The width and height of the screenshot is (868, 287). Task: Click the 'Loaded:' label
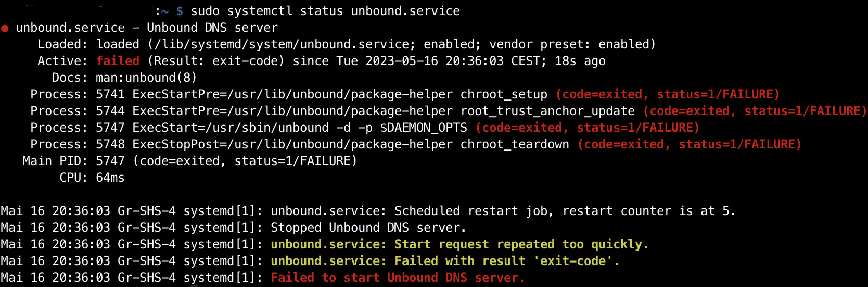click(63, 44)
